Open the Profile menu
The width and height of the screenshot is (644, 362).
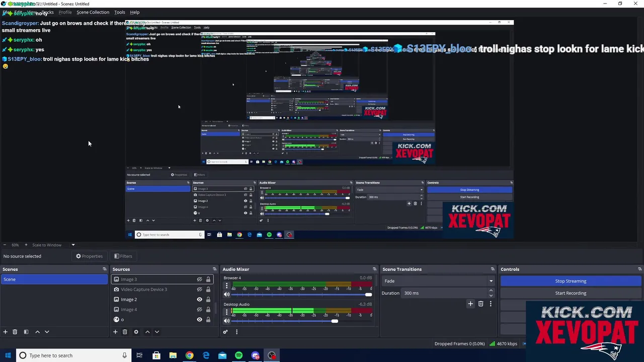tap(65, 12)
